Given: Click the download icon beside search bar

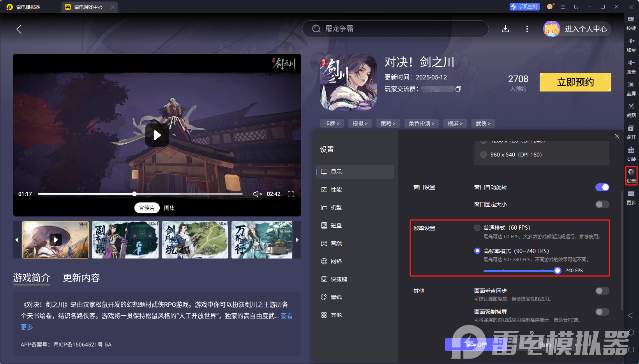Looking at the screenshot, I should tap(505, 29).
